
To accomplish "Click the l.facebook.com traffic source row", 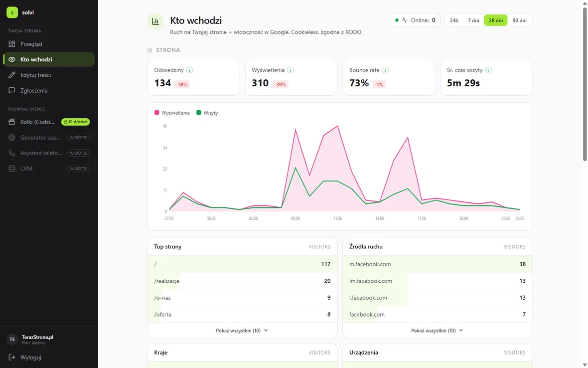I will click(x=437, y=298).
